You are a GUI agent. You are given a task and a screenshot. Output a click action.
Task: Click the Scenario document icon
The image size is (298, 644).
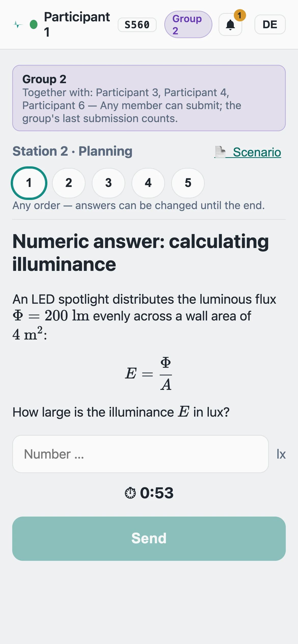coord(220,152)
